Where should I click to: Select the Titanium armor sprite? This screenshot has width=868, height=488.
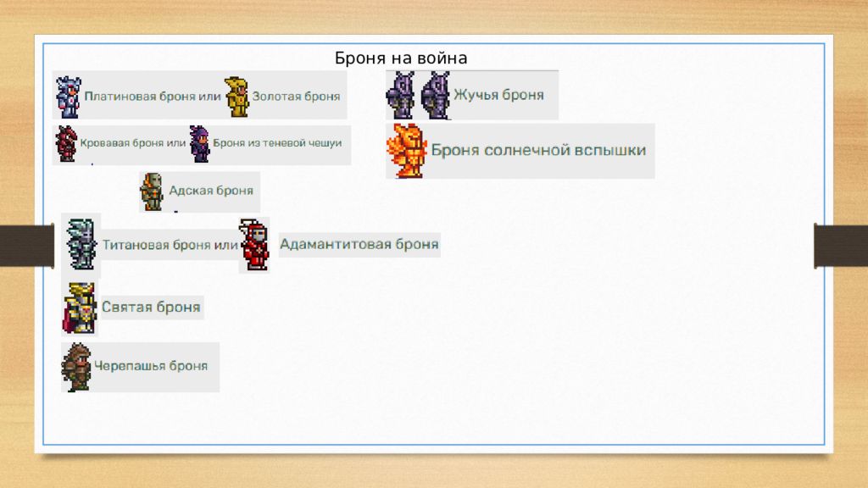(x=81, y=244)
